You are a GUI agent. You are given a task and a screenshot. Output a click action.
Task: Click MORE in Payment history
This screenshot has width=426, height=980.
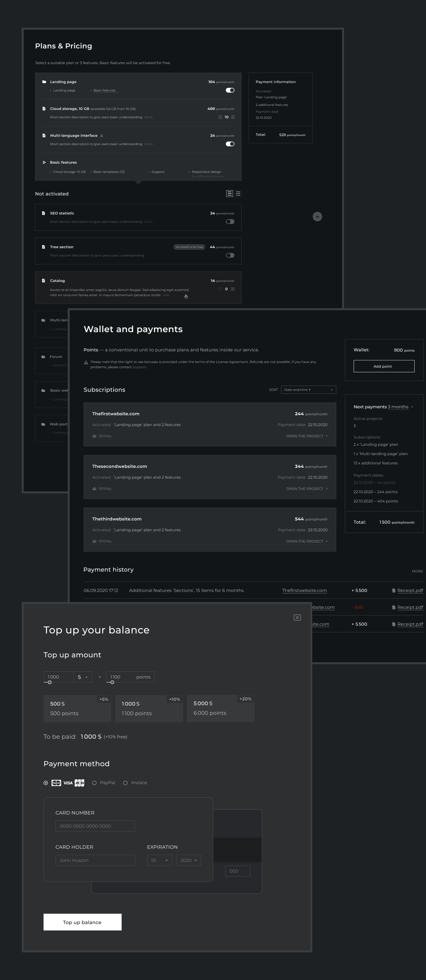point(417,571)
